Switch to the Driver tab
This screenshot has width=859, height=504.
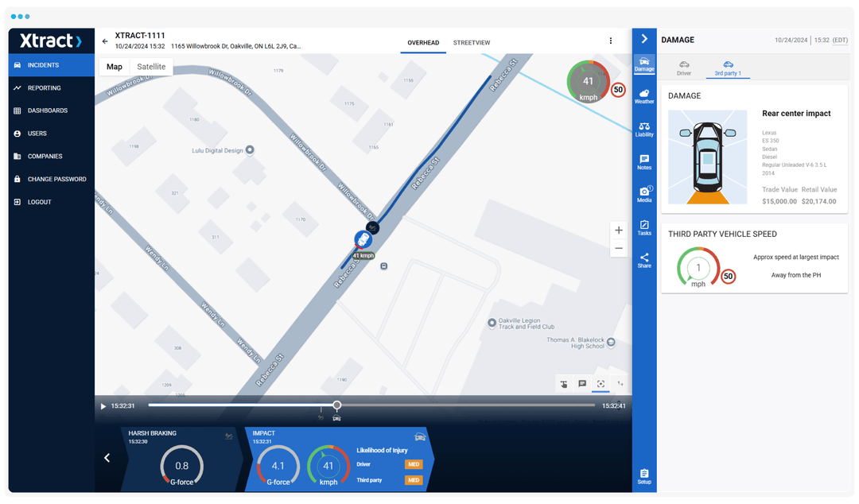coord(684,68)
